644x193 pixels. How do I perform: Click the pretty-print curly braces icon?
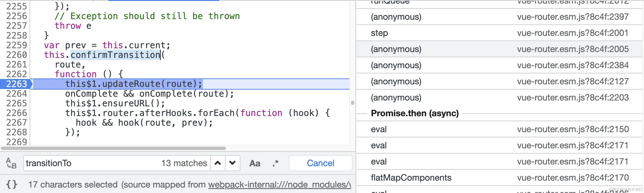(11, 184)
